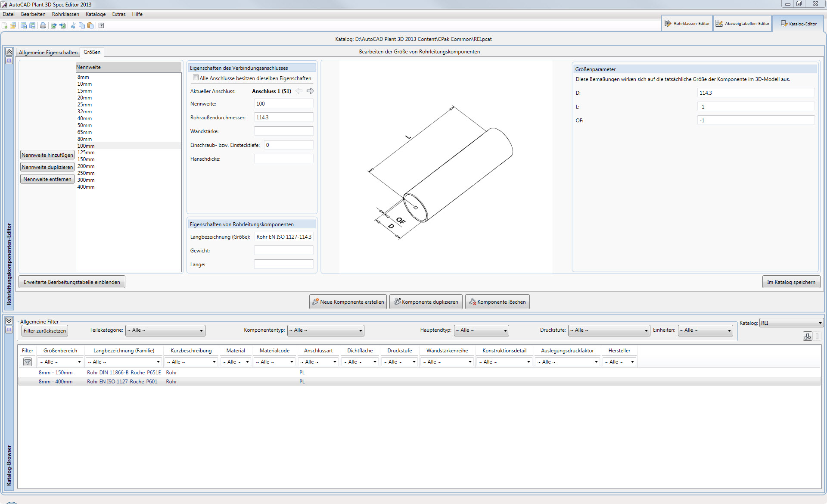
Task: Click Nennweite duplizieren button
Action: coord(47,167)
